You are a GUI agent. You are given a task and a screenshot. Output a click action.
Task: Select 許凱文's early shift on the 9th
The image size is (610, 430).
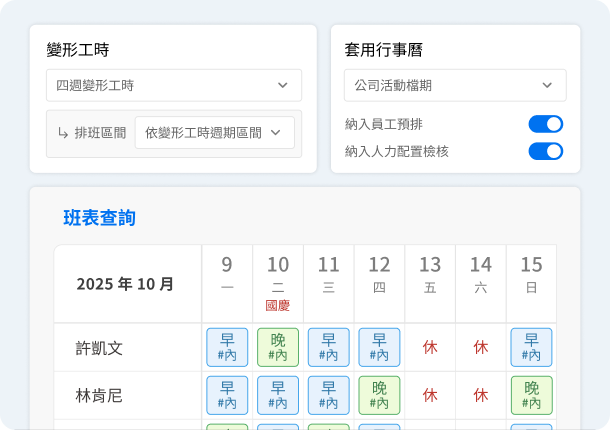[x=227, y=347]
